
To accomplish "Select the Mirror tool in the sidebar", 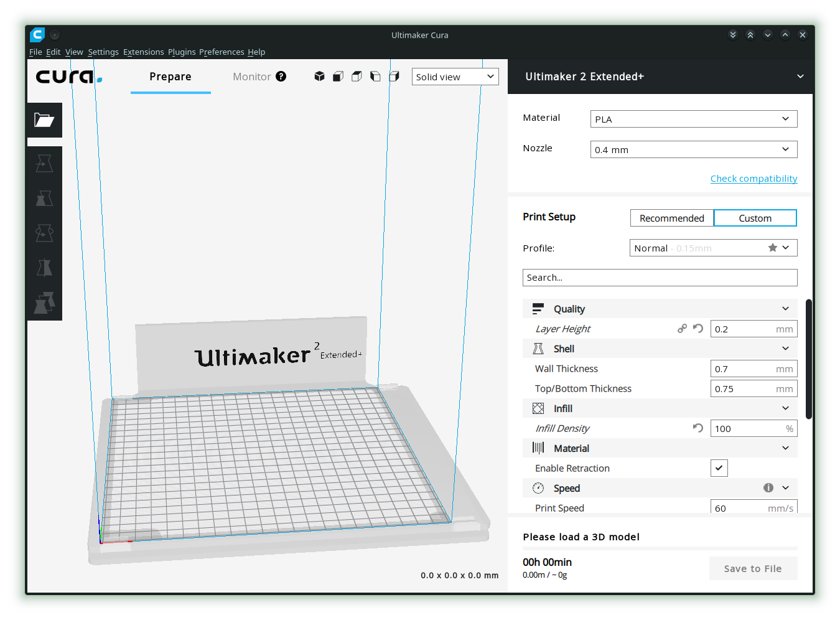I will pyautogui.click(x=44, y=268).
